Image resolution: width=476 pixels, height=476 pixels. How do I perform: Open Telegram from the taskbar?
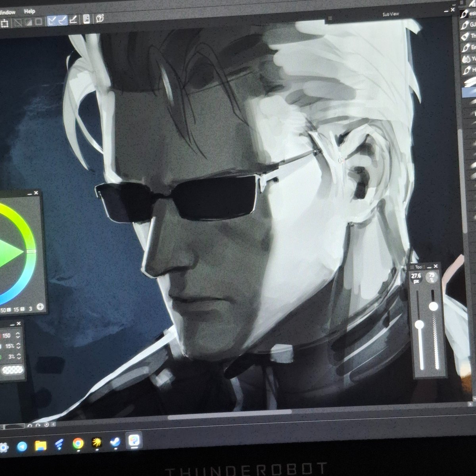(21, 447)
